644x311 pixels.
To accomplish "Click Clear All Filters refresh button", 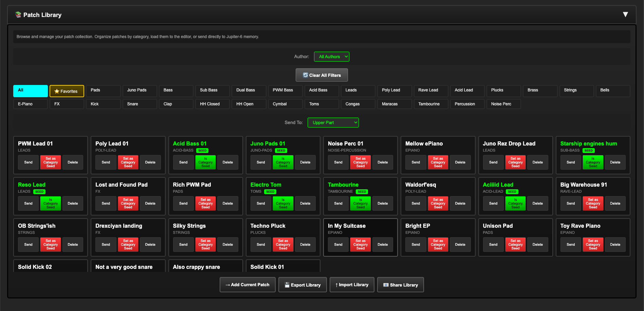I will 321,75.
